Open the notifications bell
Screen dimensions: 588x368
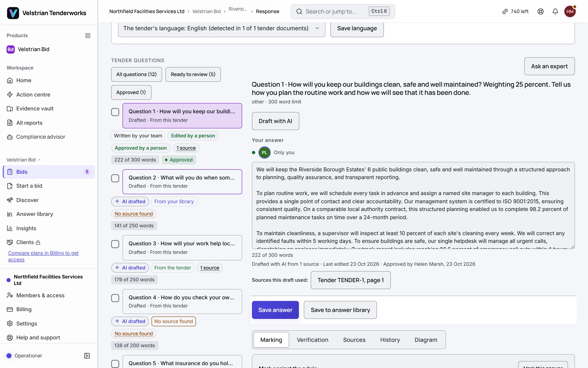point(555,11)
